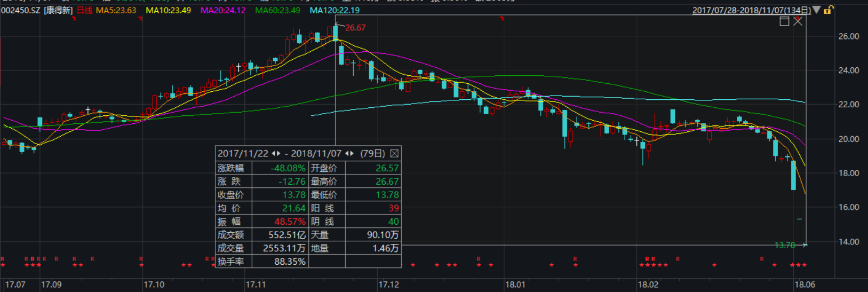
Task: Select the MA120:22.19 indicator label
Action: [335, 10]
